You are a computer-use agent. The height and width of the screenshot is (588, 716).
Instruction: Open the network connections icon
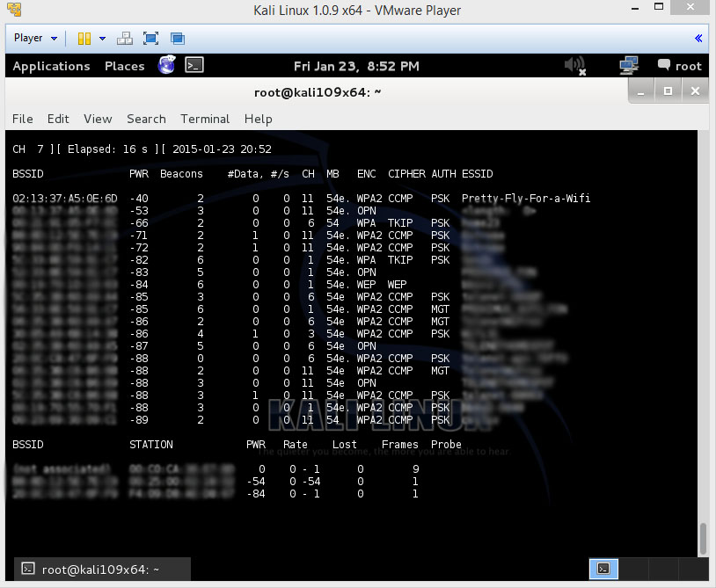coord(629,65)
